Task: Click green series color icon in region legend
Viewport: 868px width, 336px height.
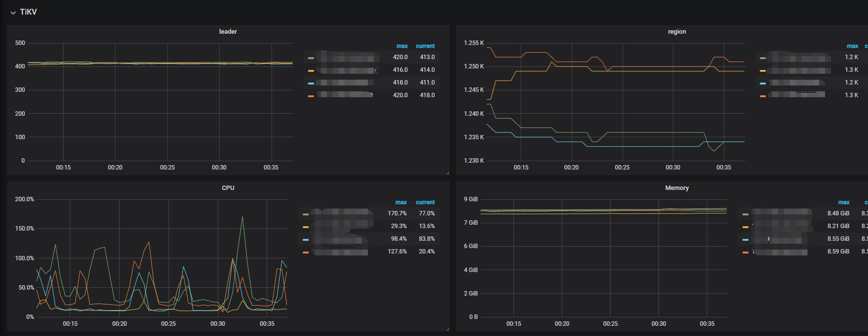Action: (x=762, y=58)
